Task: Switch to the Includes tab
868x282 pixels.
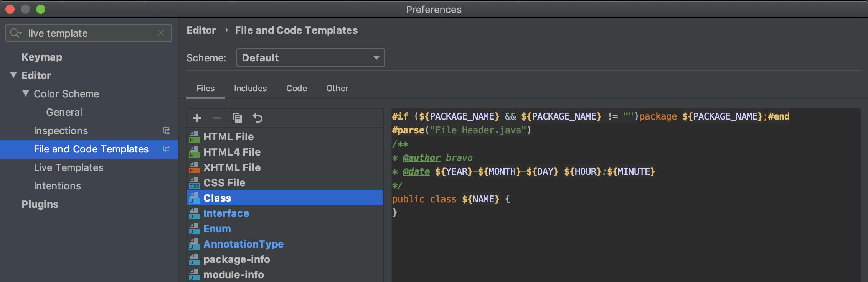Action: click(x=250, y=89)
